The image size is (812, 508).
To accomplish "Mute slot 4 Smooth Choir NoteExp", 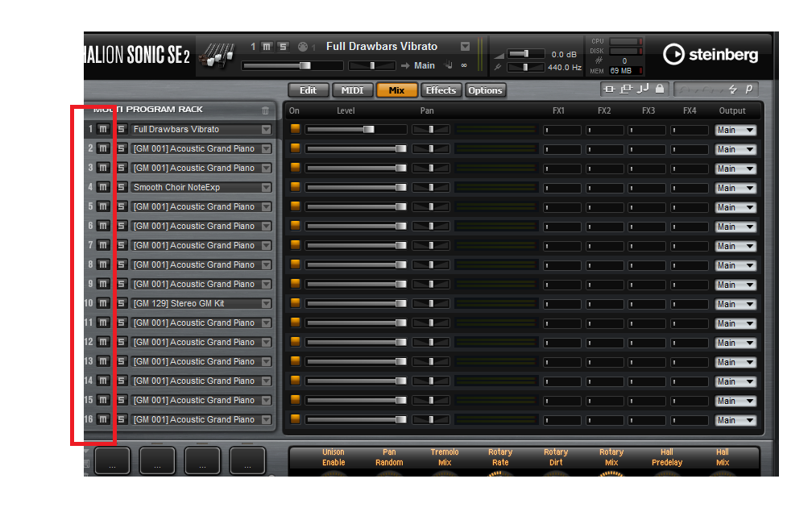I will 103,187.
